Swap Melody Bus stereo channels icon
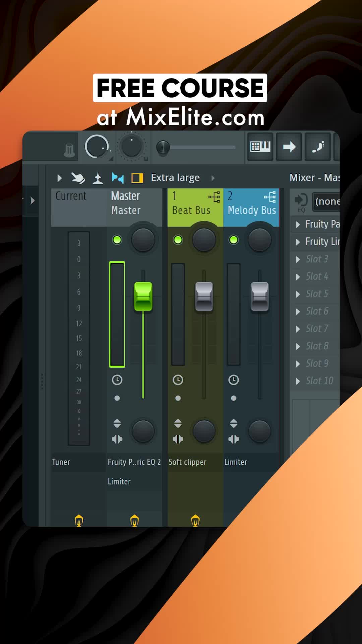The width and height of the screenshot is (362, 644). [x=234, y=439]
